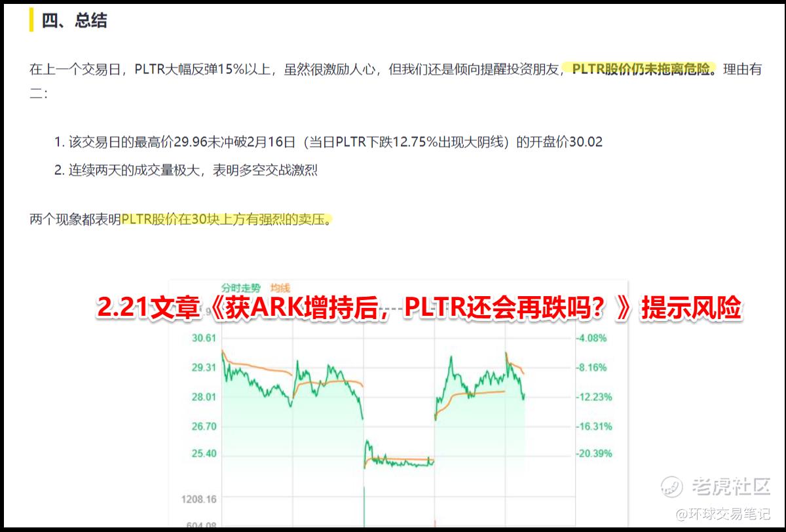Click the highlighted phrase "PLTR股价仍未拖离危险。"
The height and width of the screenshot is (532, 786).
(x=645, y=69)
